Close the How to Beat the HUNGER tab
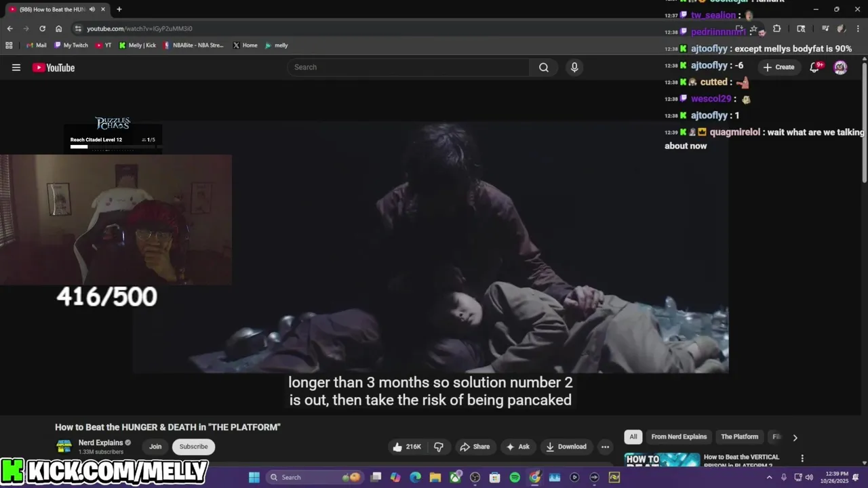Image resolution: width=868 pixels, height=488 pixels. 103,9
